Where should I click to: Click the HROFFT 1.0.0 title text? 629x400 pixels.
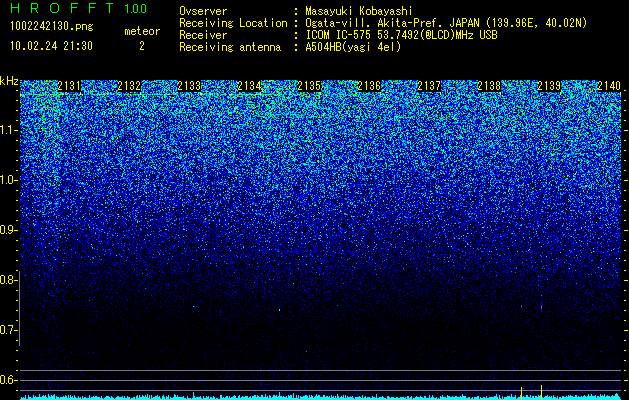pyautogui.click(x=78, y=8)
